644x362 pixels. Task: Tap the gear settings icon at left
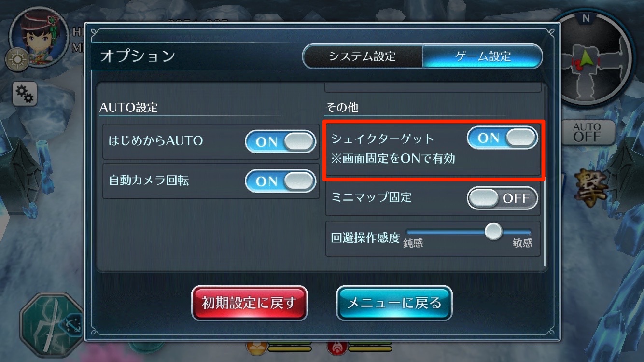(24, 94)
